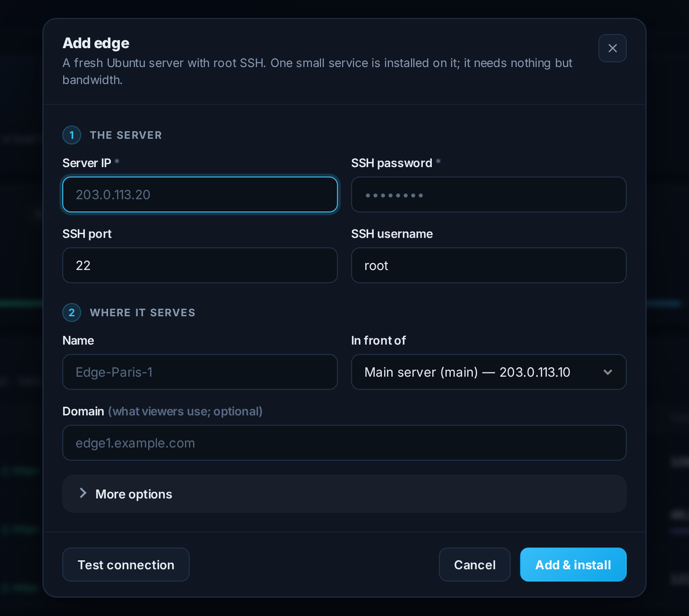This screenshot has width=689, height=616.
Task: Click the SSH password field
Action: [489, 195]
